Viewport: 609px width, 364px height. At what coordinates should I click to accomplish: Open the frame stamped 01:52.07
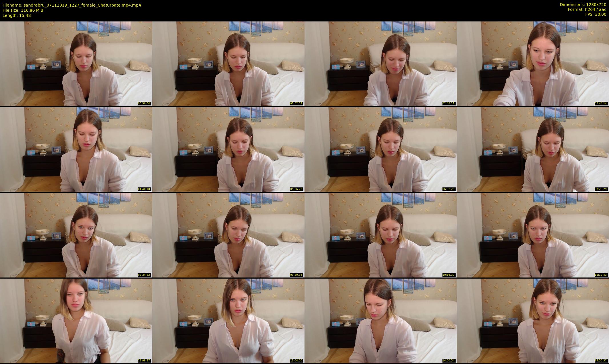(228, 64)
